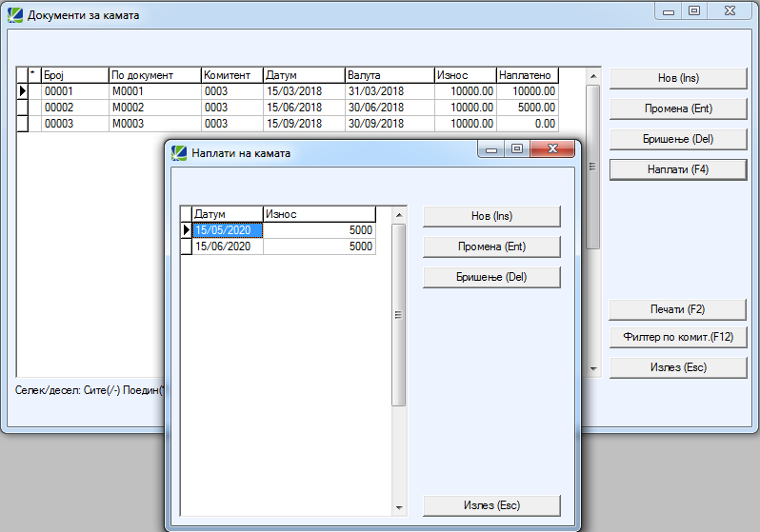Click app icon in Документи за камата title bar

point(15,15)
